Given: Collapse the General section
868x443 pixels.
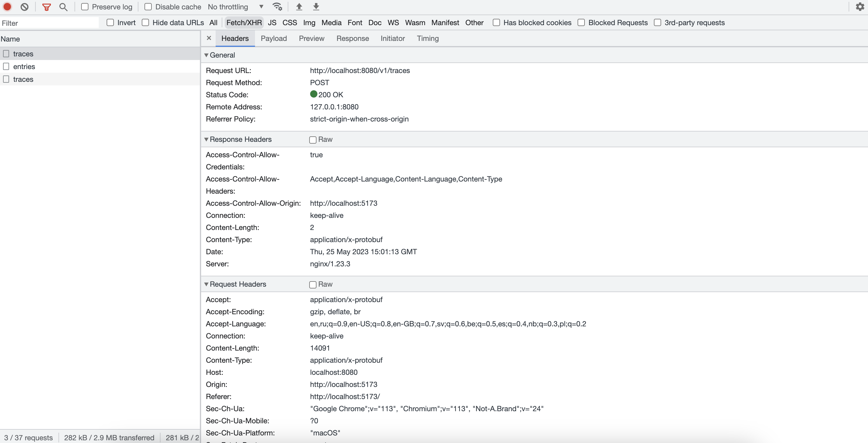Looking at the screenshot, I should pyautogui.click(x=207, y=55).
